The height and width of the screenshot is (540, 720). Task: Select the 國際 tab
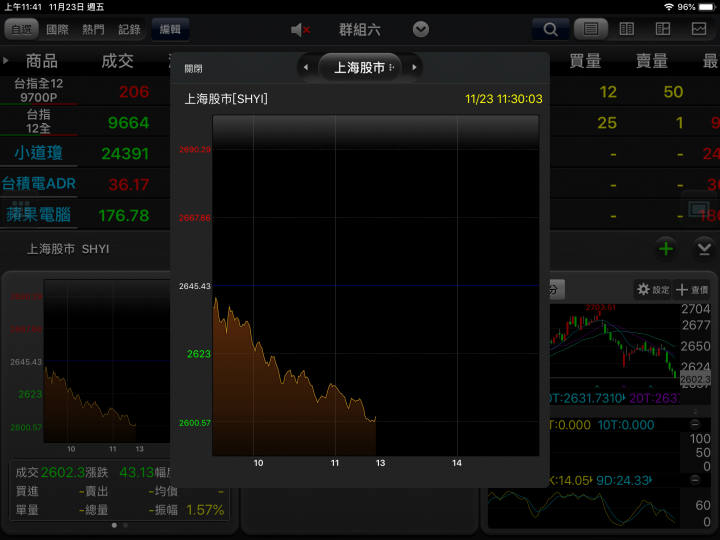[57, 29]
